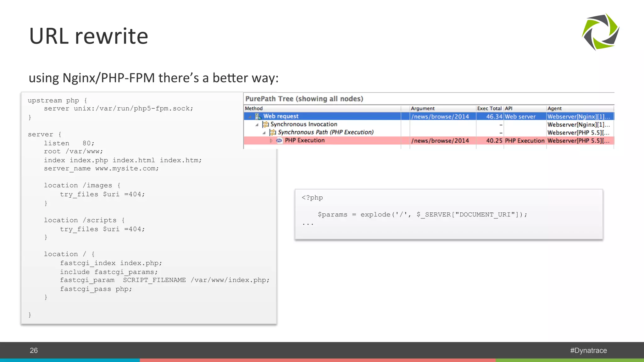Click the PHP Execution API cell

pos(525,141)
